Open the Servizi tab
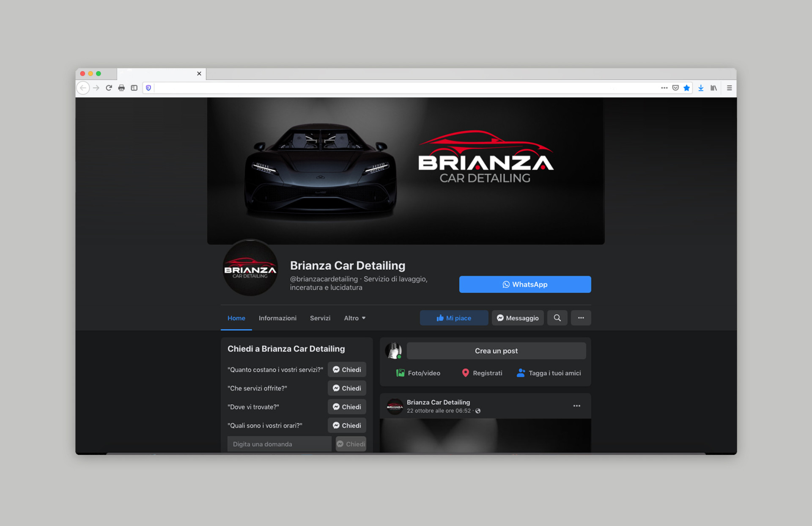Viewport: 812px width, 526px height. pos(320,318)
